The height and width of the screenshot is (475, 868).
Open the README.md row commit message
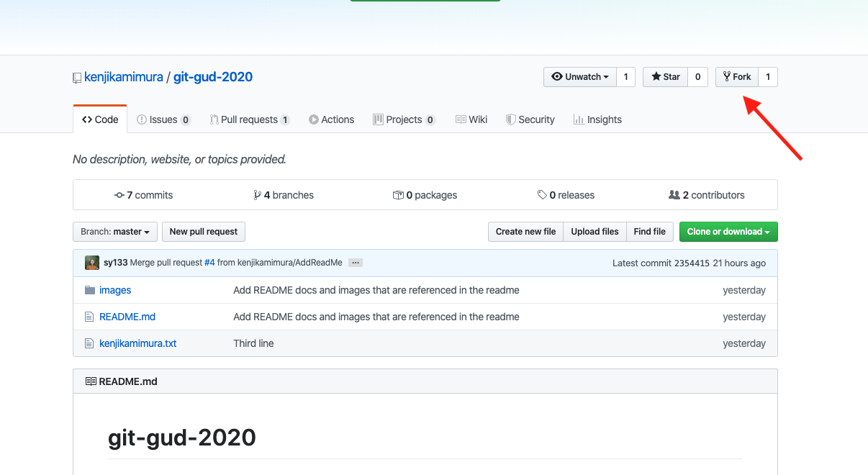pyautogui.click(x=376, y=317)
